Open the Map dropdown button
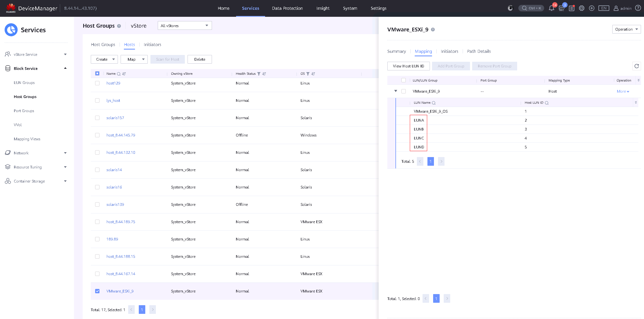644x319 pixels. pyautogui.click(x=134, y=59)
